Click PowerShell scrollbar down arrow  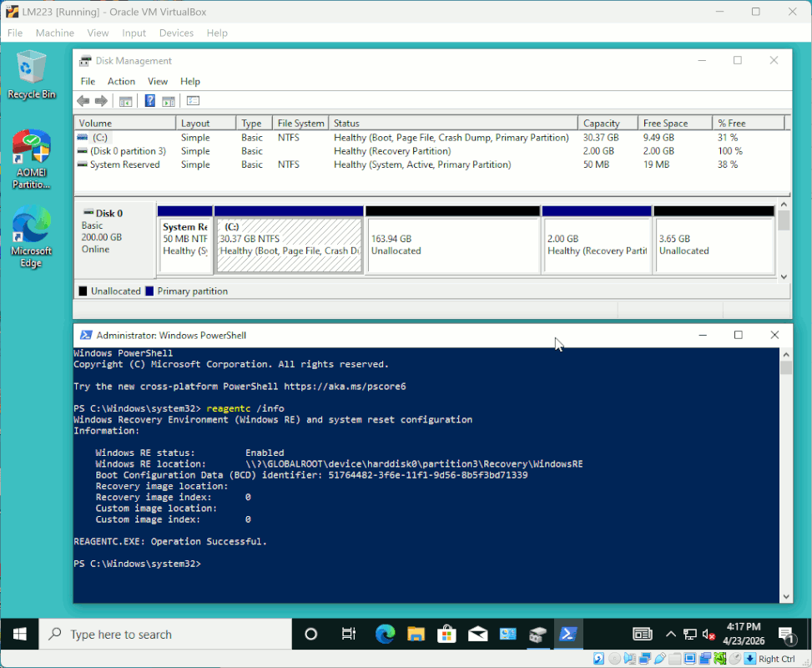pyautogui.click(x=786, y=596)
